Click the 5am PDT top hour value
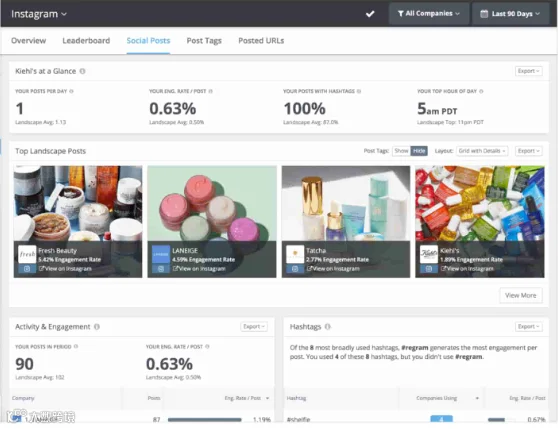Screen dimensions: 558x429 (x=437, y=109)
